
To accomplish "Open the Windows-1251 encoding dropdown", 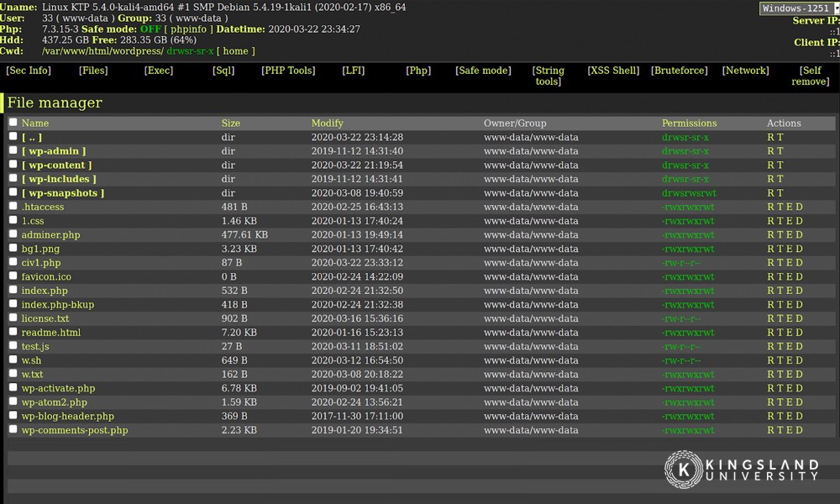I will (799, 8).
